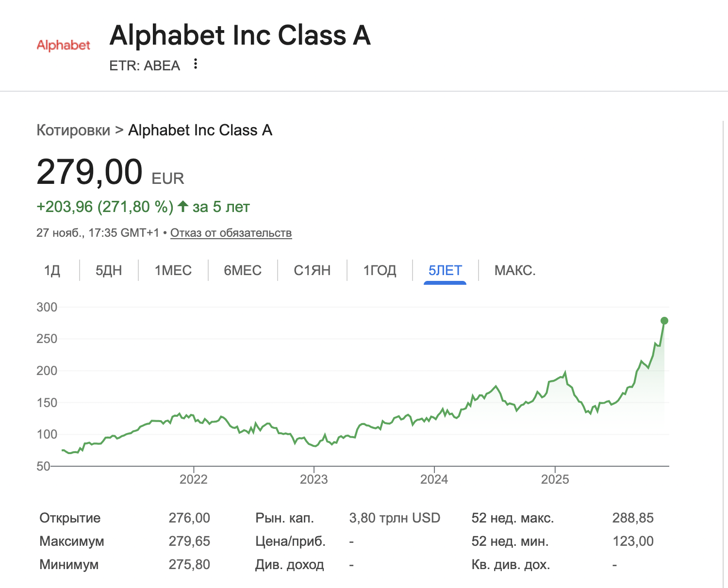
Task: Click the green endpoint dot on chart
Action: pos(664,321)
